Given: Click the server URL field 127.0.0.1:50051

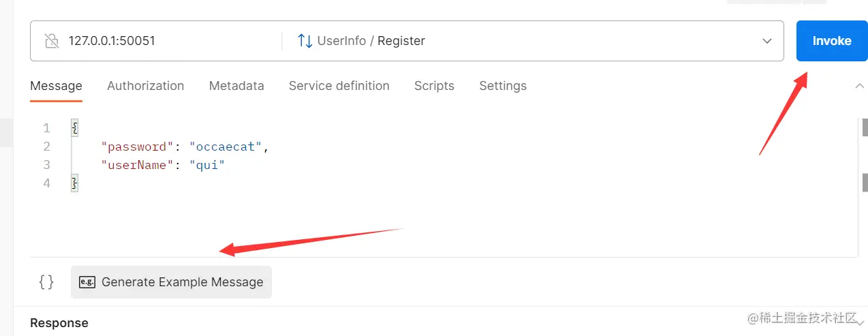Looking at the screenshot, I should point(112,41).
